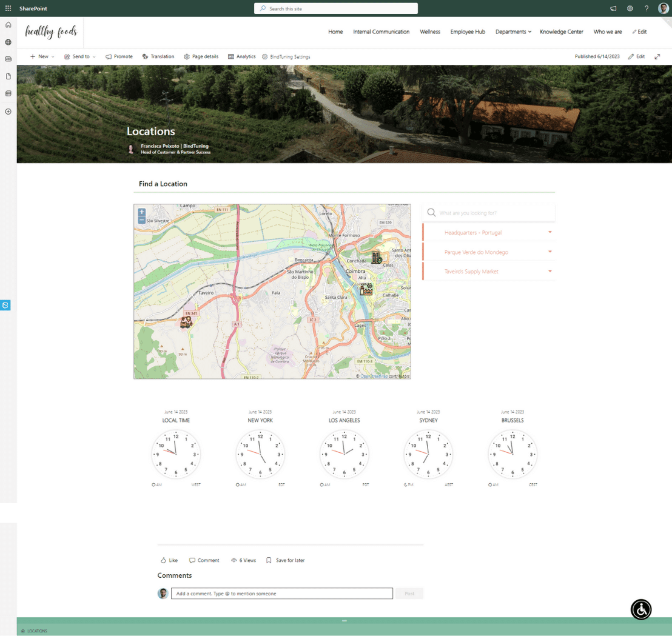This screenshot has width=672, height=636.
Task: Click the SharePoint label in top bar
Action: coord(33,8)
